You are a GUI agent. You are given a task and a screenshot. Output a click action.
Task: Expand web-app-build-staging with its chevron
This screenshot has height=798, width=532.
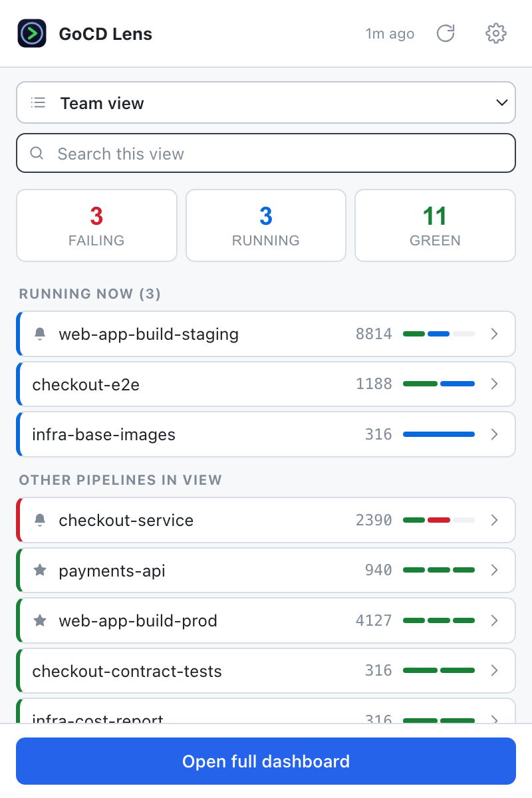click(x=494, y=334)
